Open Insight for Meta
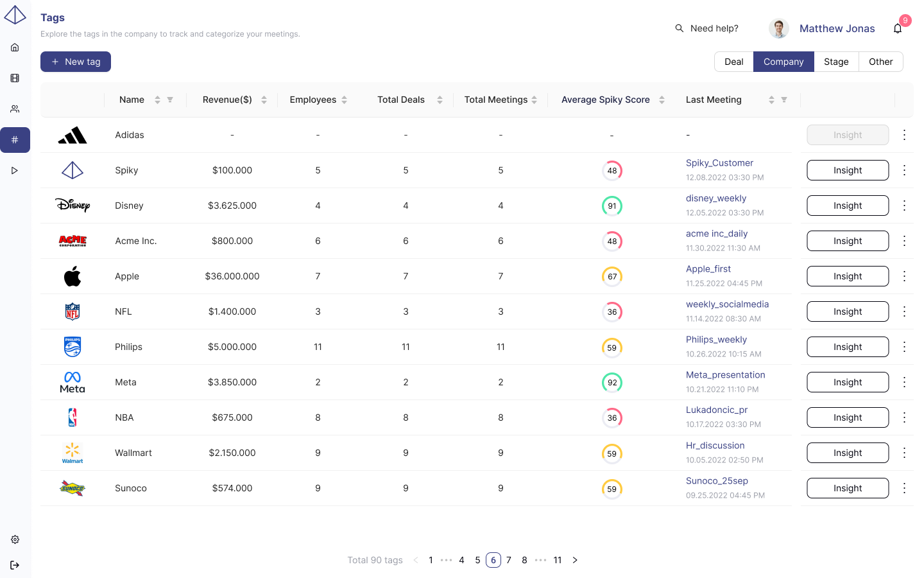Screen dimensions: 924x578 pyautogui.click(x=848, y=382)
